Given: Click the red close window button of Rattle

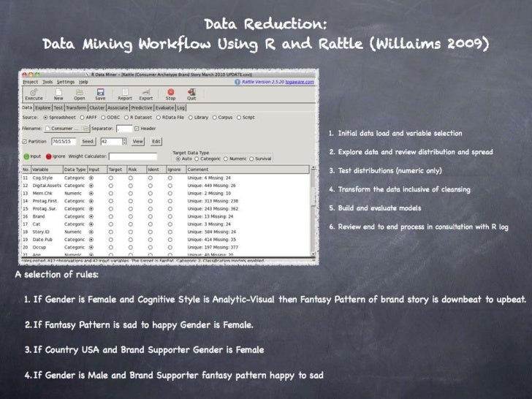Looking at the screenshot, I should point(24,74).
